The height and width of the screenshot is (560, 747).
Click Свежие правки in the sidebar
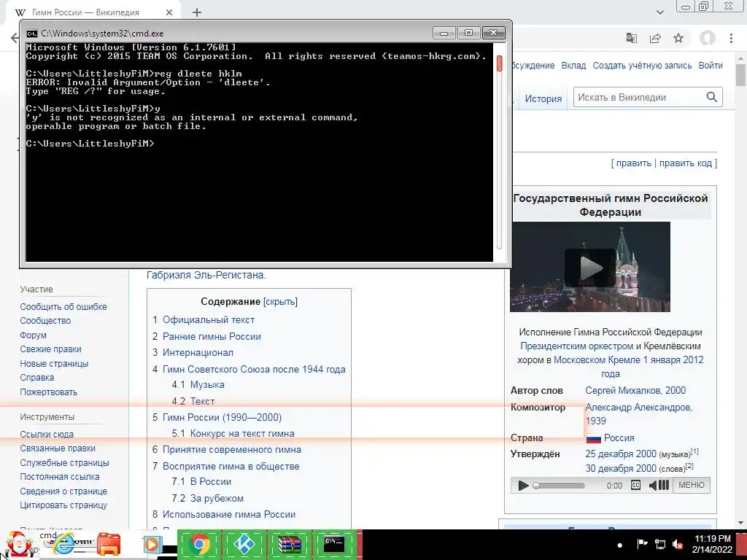(x=50, y=349)
